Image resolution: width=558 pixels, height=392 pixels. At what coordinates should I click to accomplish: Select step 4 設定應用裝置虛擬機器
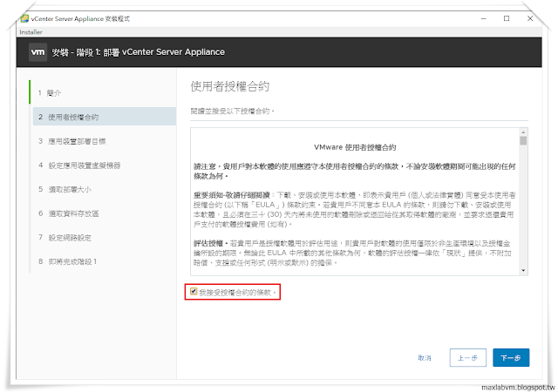[79, 166]
